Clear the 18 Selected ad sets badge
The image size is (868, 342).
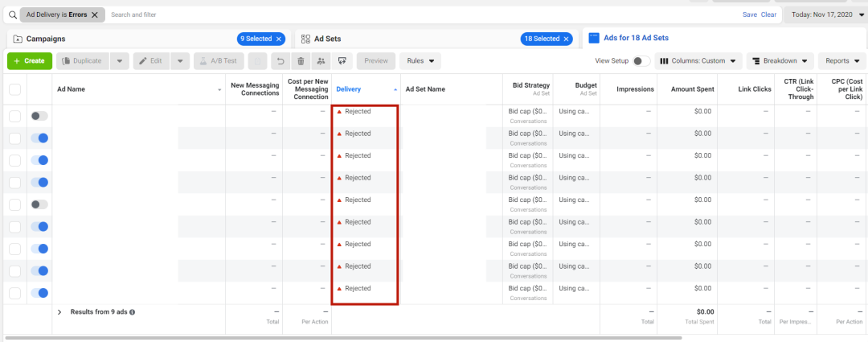click(567, 39)
